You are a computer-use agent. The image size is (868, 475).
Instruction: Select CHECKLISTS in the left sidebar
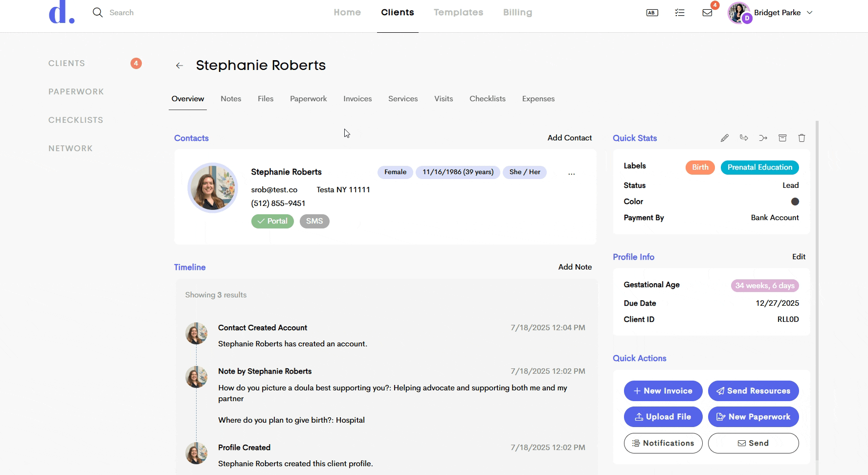coord(76,120)
